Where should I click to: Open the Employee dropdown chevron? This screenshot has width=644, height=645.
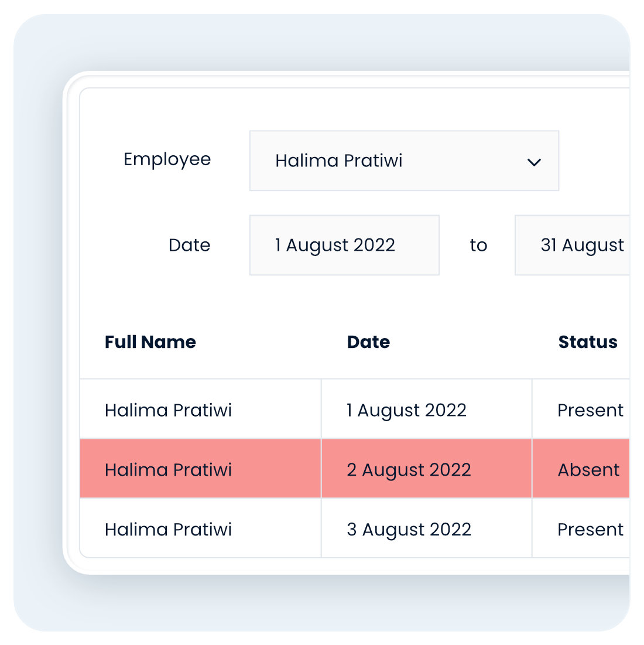pos(534,162)
